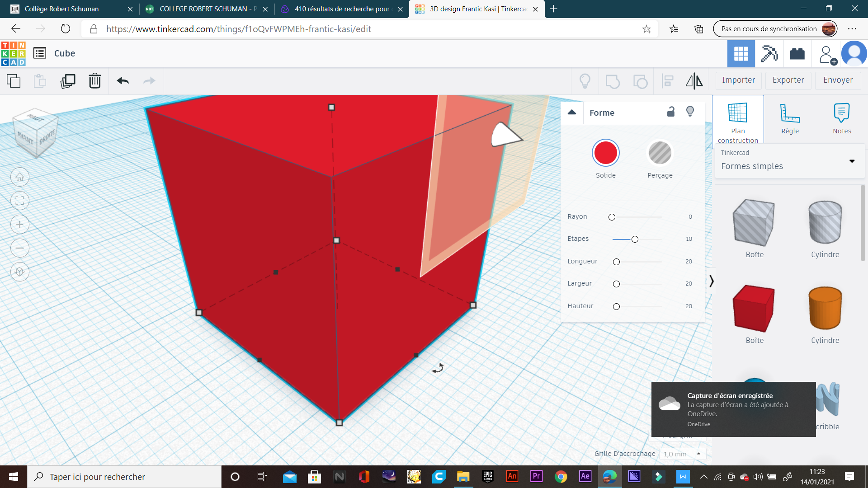Viewport: 868px width, 488px height.
Task: Toggle the shape lock icon
Action: pyautogui.click(x=671, y=112)
